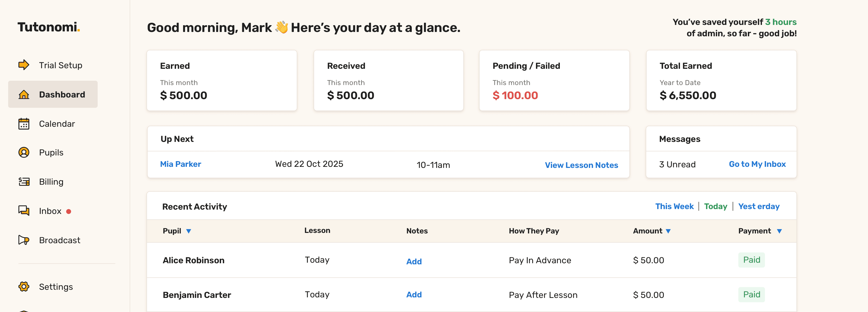Show Yesterday's recent activity
The height and width of the screenshot is (312, 868).
tap(759, 206)
